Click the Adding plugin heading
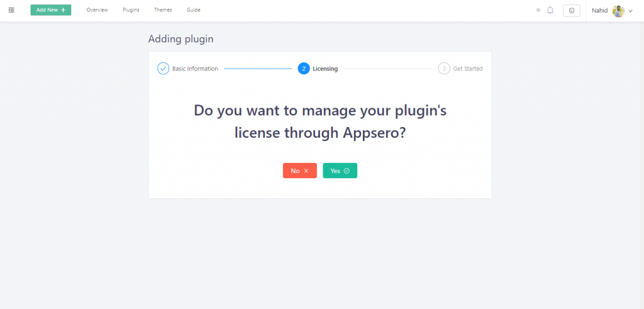The image size is (644, 309). click(x=180, y=39)
